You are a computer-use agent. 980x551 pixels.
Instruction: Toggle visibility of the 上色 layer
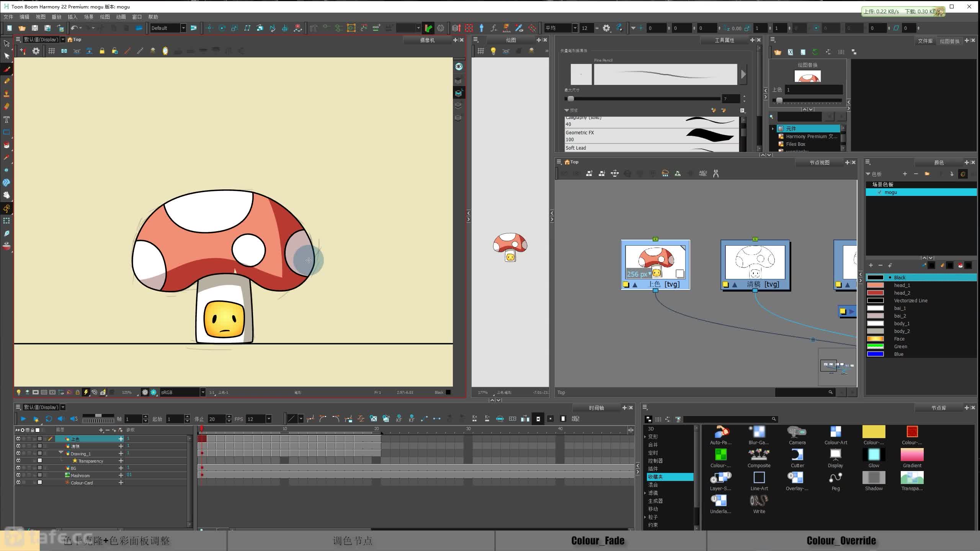pos(18,439)
